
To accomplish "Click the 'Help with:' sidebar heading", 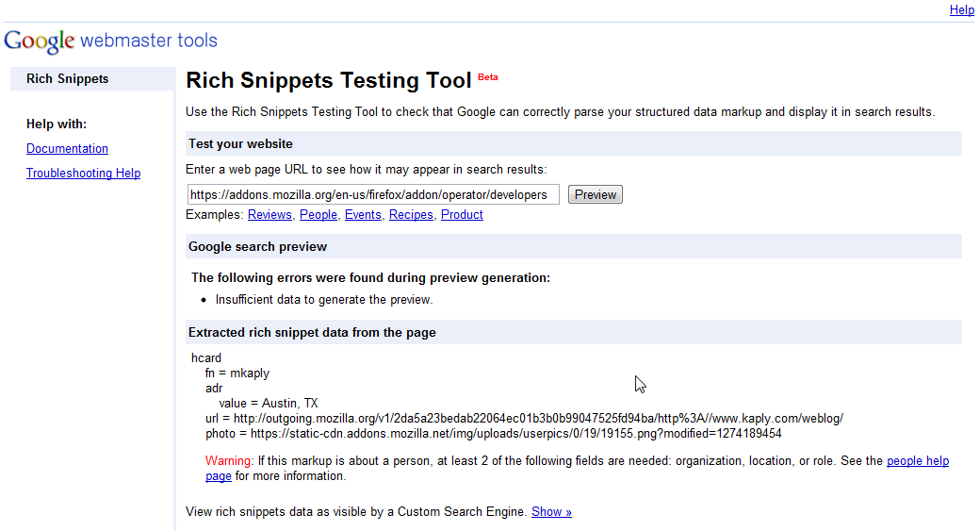I will pyautogui.click(x=57, y=124).
